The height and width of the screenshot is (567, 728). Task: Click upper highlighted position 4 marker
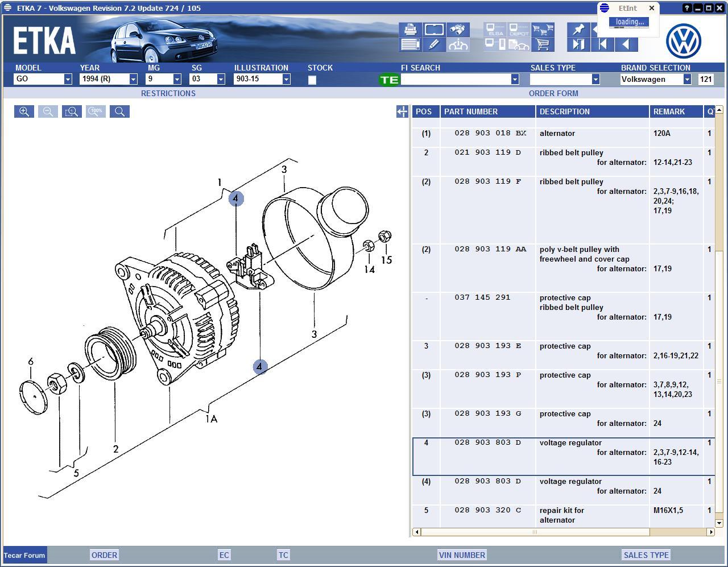pyautogui.click(x=236, y=198)
